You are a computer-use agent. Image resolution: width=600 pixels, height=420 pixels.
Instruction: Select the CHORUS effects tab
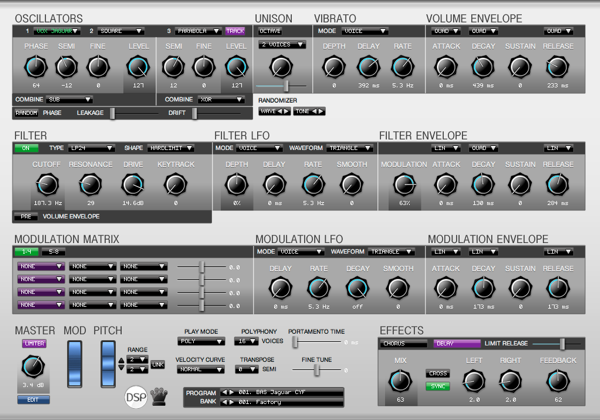click(x=404, y=343)
